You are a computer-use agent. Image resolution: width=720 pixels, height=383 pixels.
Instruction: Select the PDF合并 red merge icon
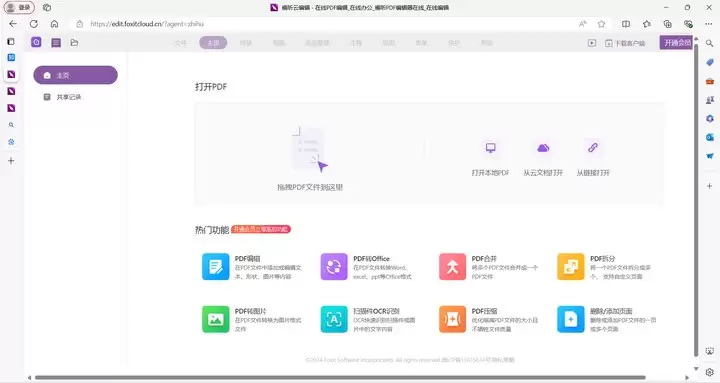(x=452, y=266)
